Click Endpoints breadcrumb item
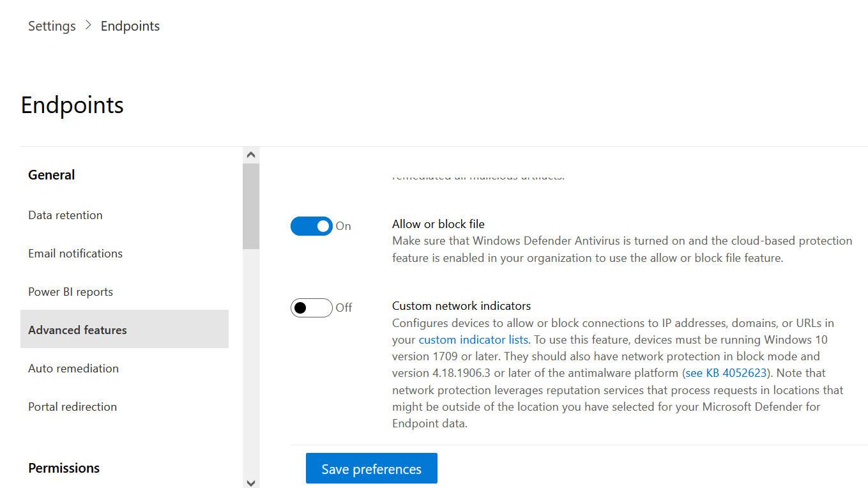 coord(130,26)
